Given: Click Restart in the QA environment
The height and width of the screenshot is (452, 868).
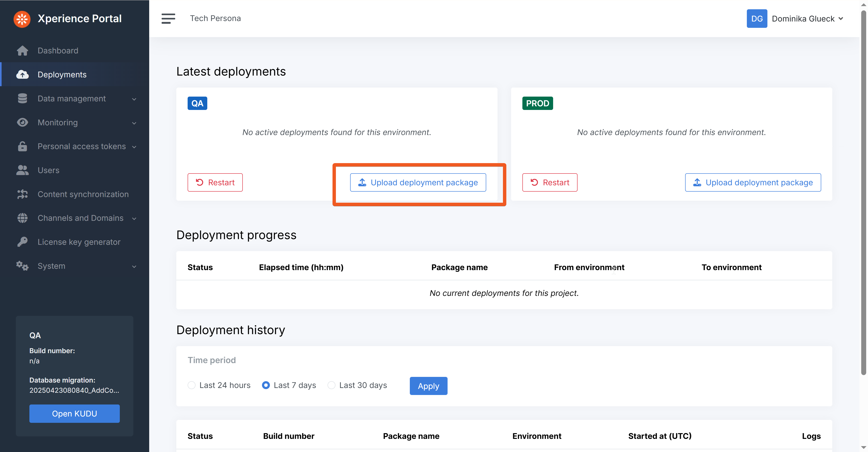Looking at the screenshot, I should tap(215, 183).
